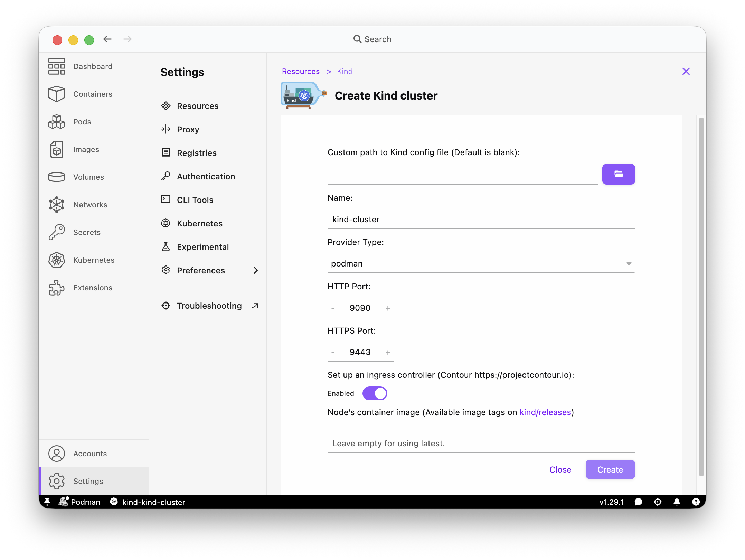745x560 pixels.
Task: Click the Close button
Action: click(x=560, y=469)
